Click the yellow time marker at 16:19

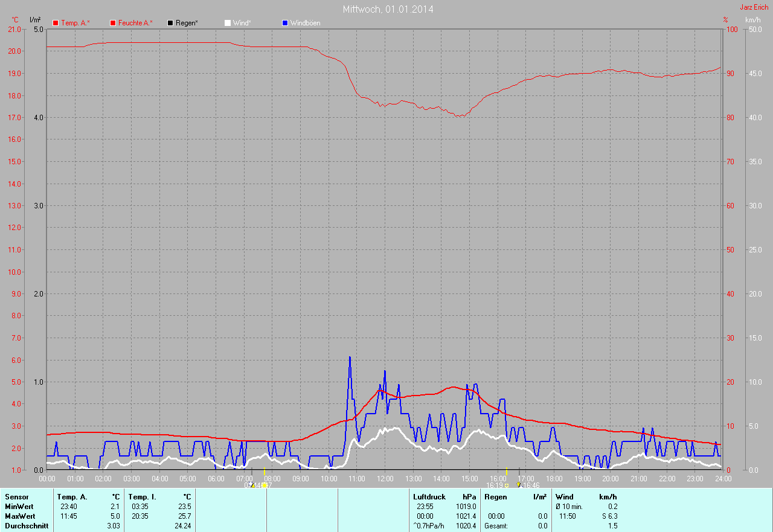506,472
